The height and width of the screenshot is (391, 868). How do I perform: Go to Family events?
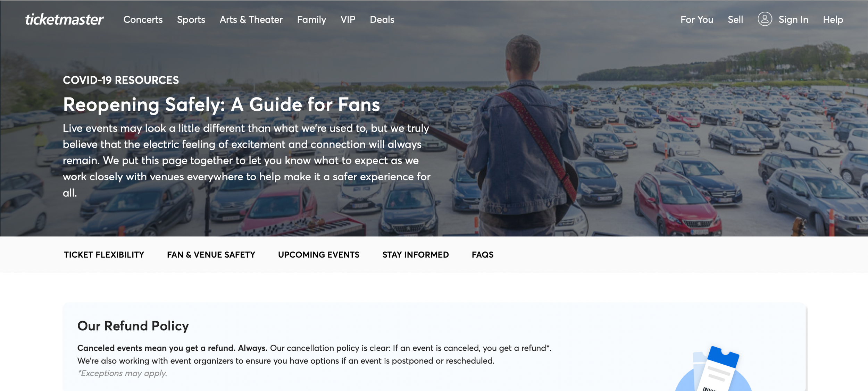(x=311, y=19)
